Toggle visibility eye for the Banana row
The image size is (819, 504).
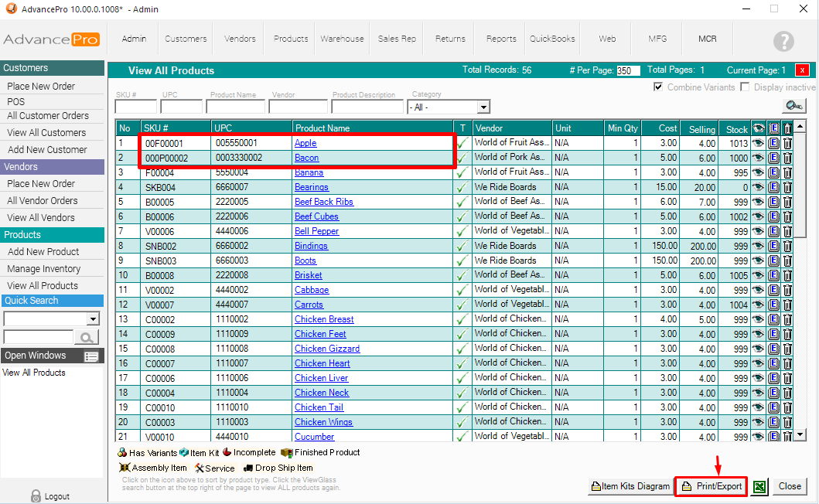point(758,172)
